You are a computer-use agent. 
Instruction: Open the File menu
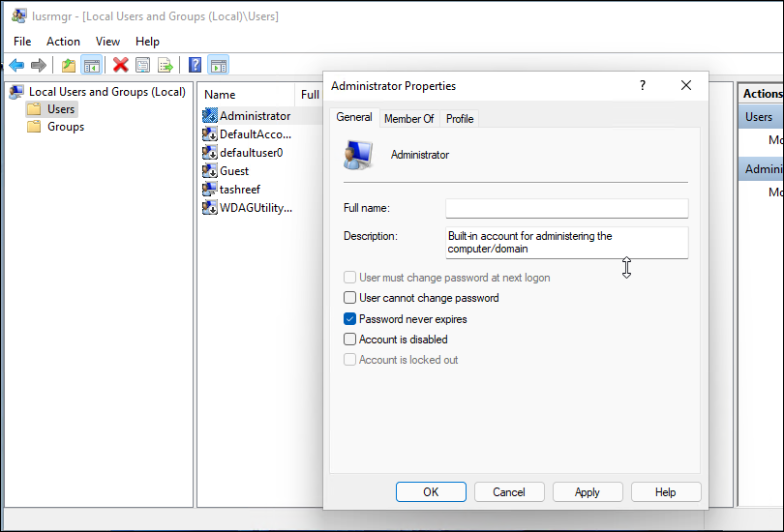[x=22, y=42]
